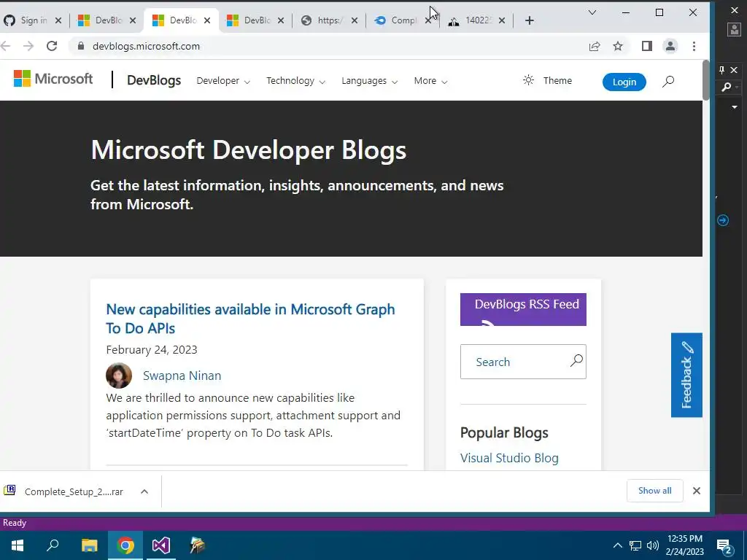747x560 pixels.
Task: Reload the page with the refresh icon
Action: click(52, 46)
